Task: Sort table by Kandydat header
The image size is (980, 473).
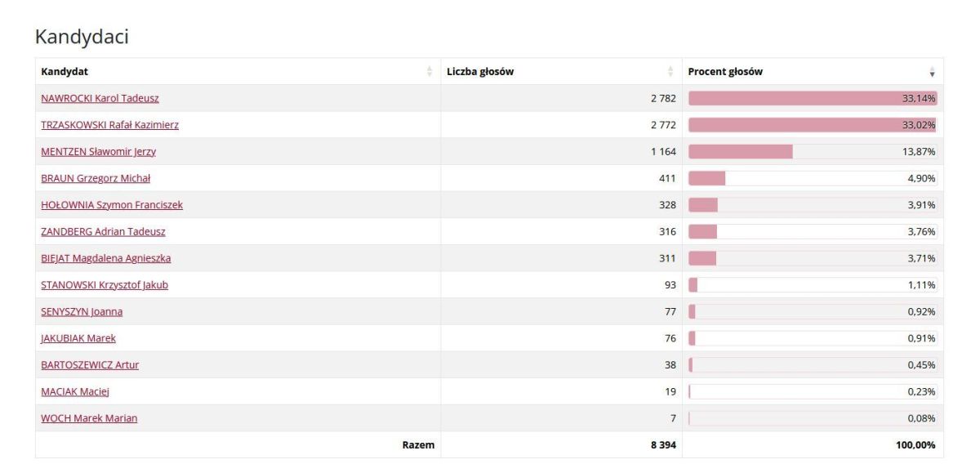Action: (x=65, y=72)
